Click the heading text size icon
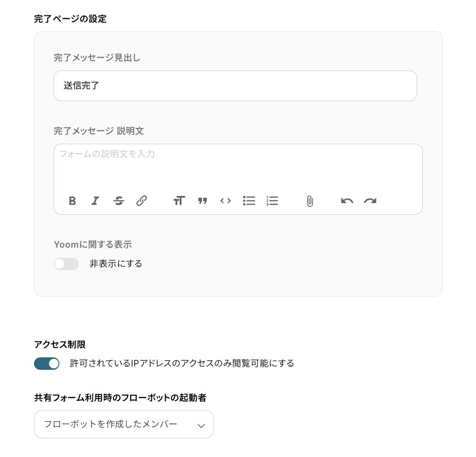Image resolution: width=476 pixels, height=457 pixels. point(179,201)
